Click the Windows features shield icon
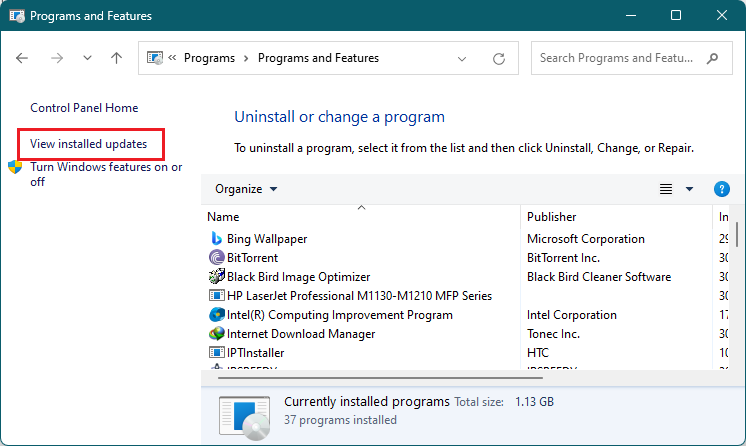The image size is (746, 446). (x=15, y=167)
